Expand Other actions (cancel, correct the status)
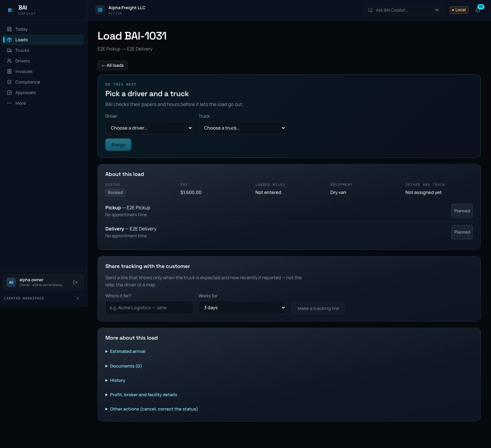 151,409
